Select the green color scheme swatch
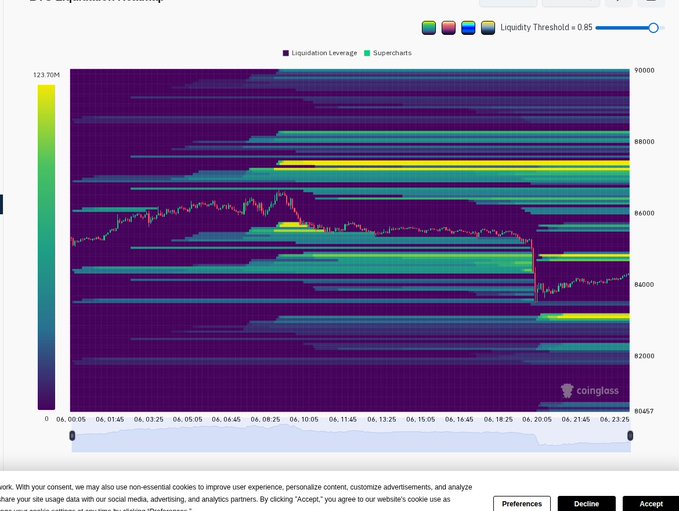The image size is (679, 511). [x=429, y=28]
